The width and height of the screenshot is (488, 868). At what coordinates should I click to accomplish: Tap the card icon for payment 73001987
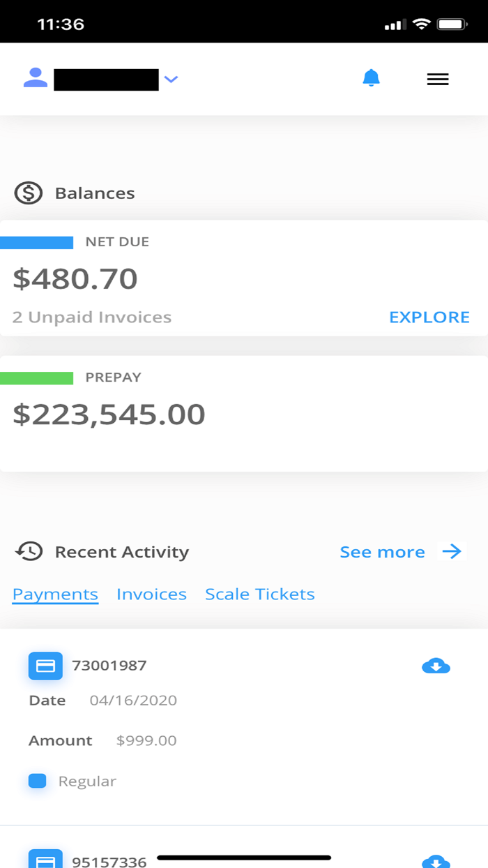[45, 666]
